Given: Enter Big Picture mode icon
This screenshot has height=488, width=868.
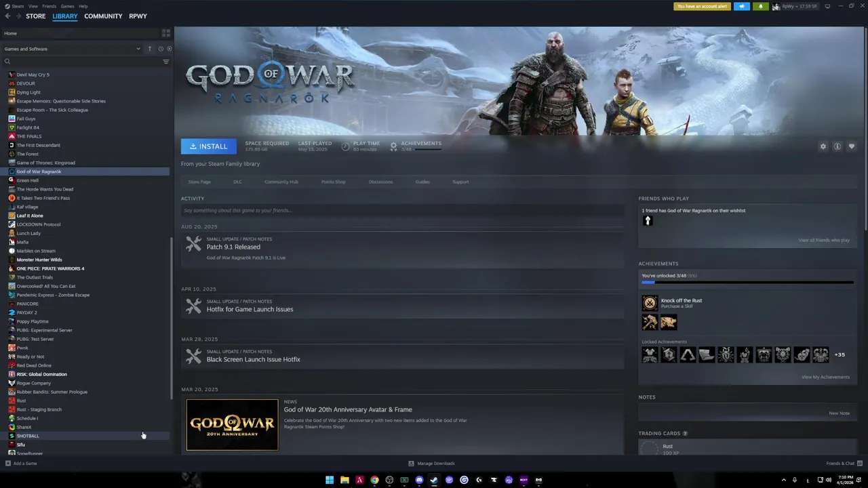Looking at the screenshot, I should [827, 6].
